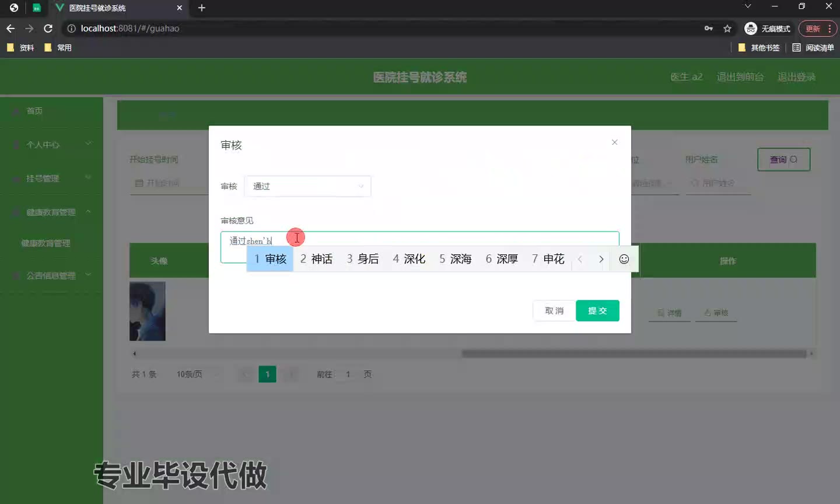Select IME candidate 4 深化
The width and height of the screenshot is (840, 504).
[x=409, y=259]
